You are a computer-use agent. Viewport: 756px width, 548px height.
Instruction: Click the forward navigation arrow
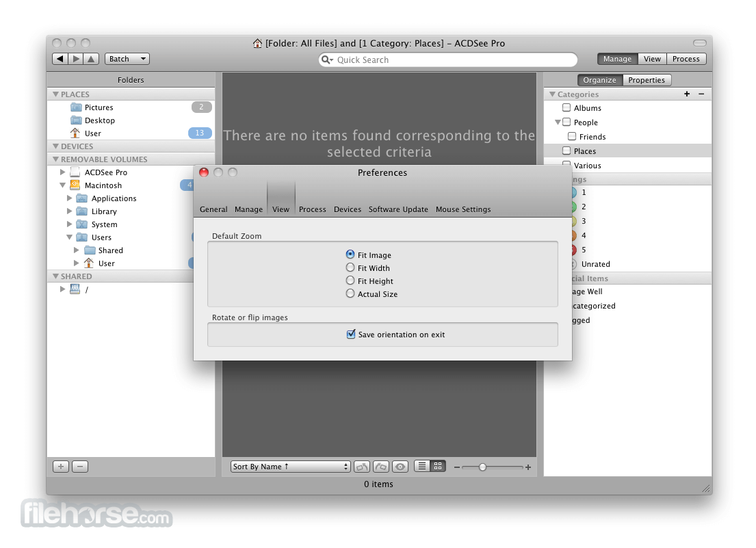point(76,59)
